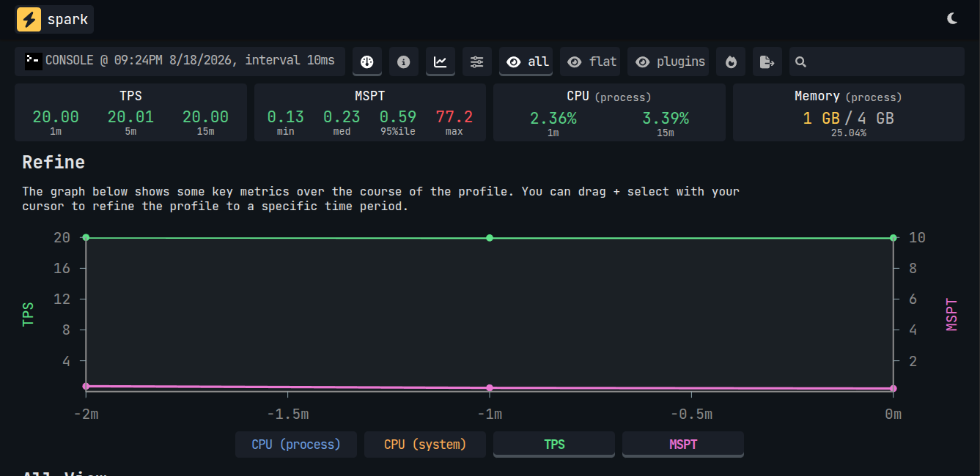Click the MSPT max value 77.2
This screenshot has width=980, height=476.
(x=454, y=117)
